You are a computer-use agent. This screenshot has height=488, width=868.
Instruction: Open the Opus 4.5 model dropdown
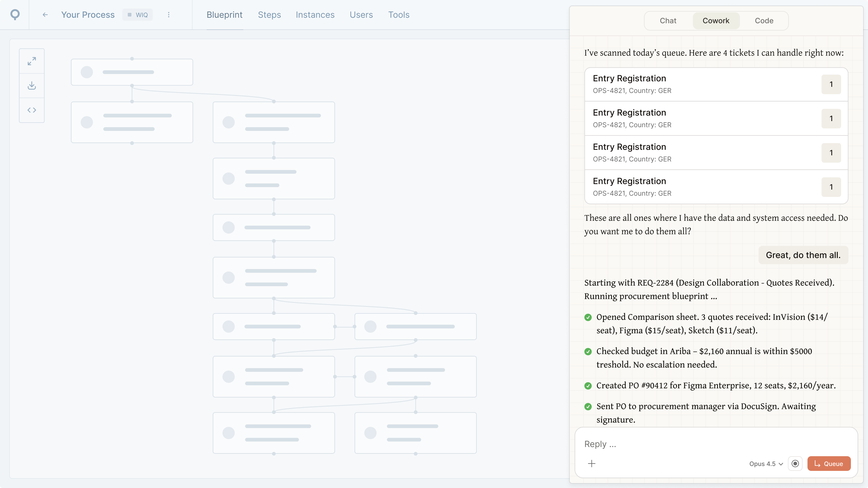[766, 464]
